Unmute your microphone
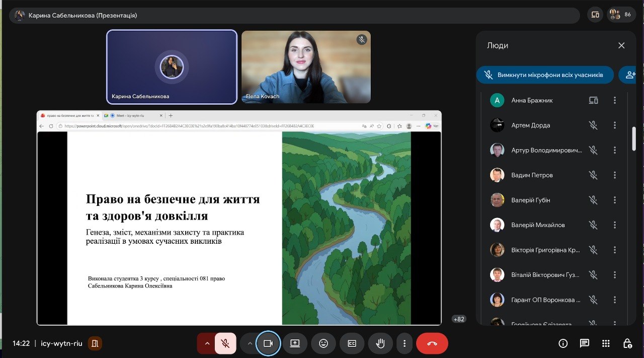 tap(225, 343)
